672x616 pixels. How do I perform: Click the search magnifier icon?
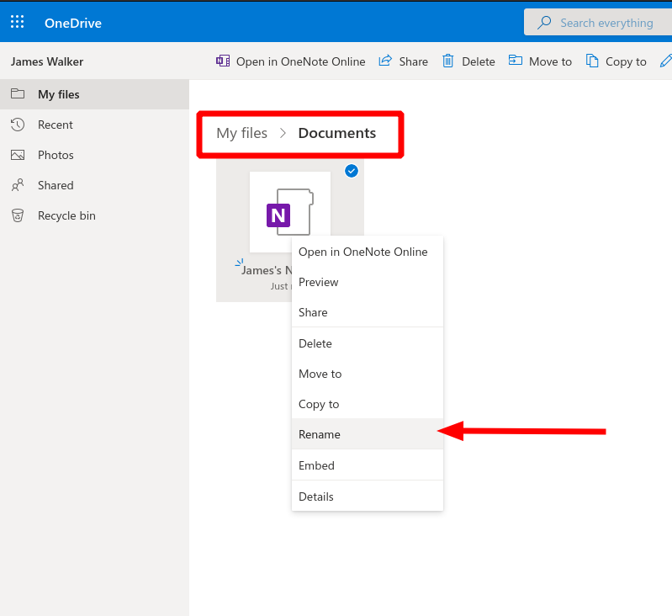pos(544,22)
